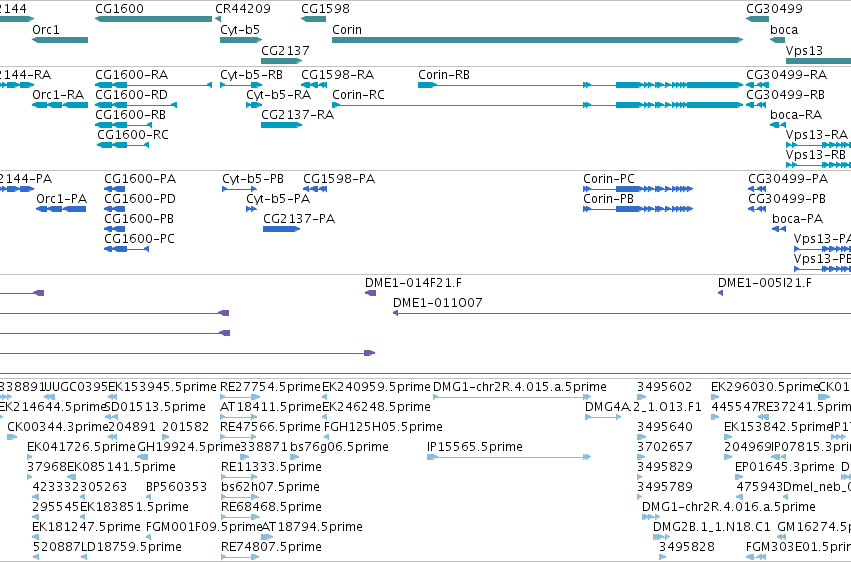This screenshot has height=562, width=851.
Task: Select the EK246248.5prime EST label
Action: tap(376, 407)
